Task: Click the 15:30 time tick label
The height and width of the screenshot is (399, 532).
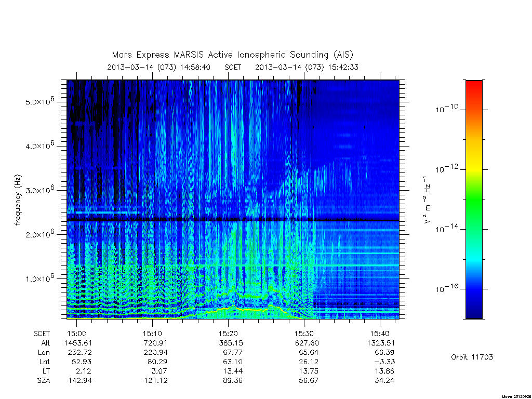Action: (x=304, y=334)
